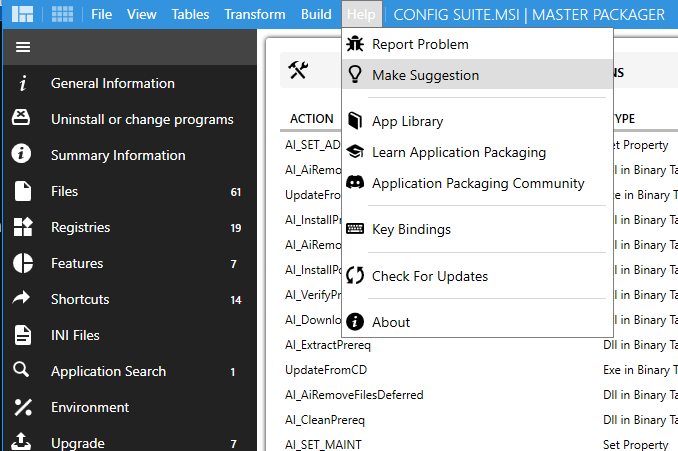Click the lightbulb Make Suggestion icon

click(355, 75)
